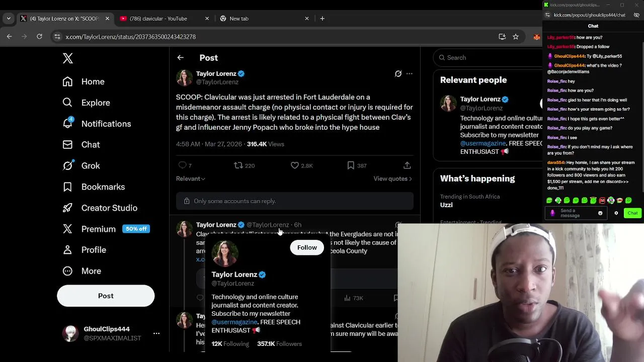Send message with green Chat button
The height and width of the screenshot is (362, 644).
coord(632,213)
